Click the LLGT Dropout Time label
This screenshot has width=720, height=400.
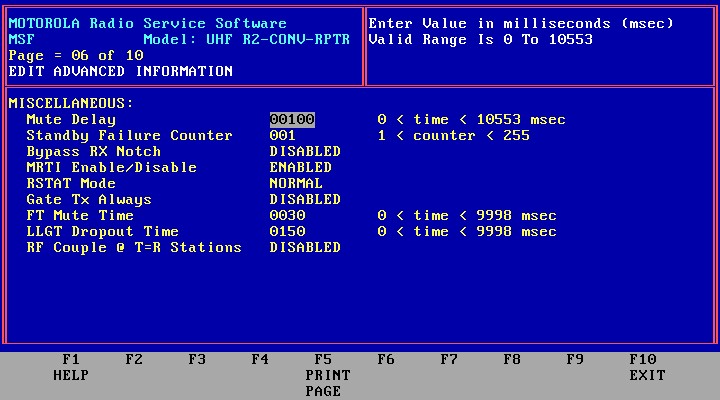pyautogui.click(x=102, y=232)
